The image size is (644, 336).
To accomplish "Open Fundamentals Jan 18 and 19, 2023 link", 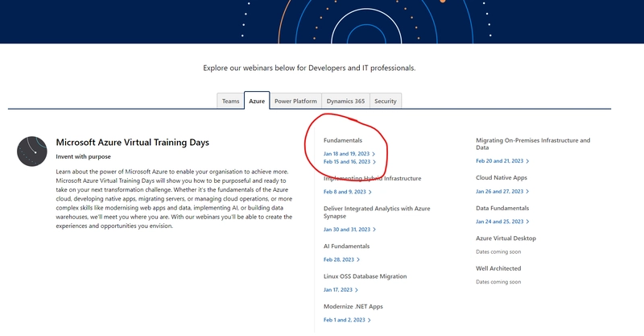I will coord(347,153).
